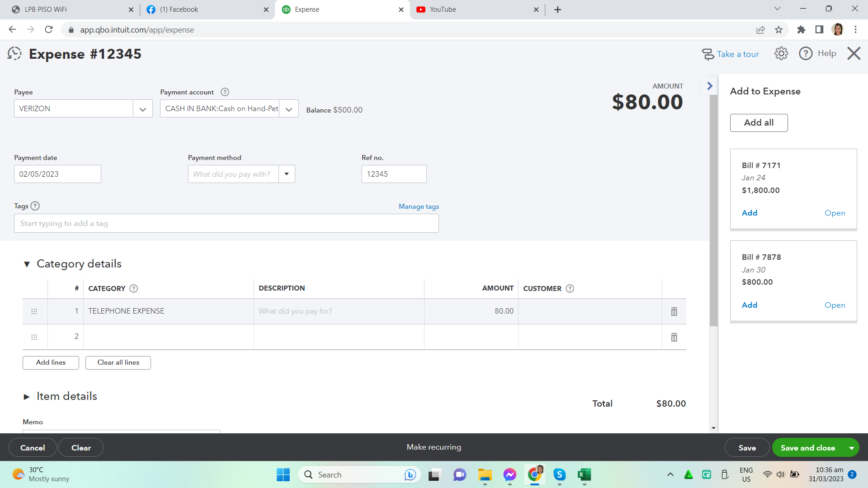Click the Tags help icon
Screen dimensions: 868x488
click(x=35, y=206)
